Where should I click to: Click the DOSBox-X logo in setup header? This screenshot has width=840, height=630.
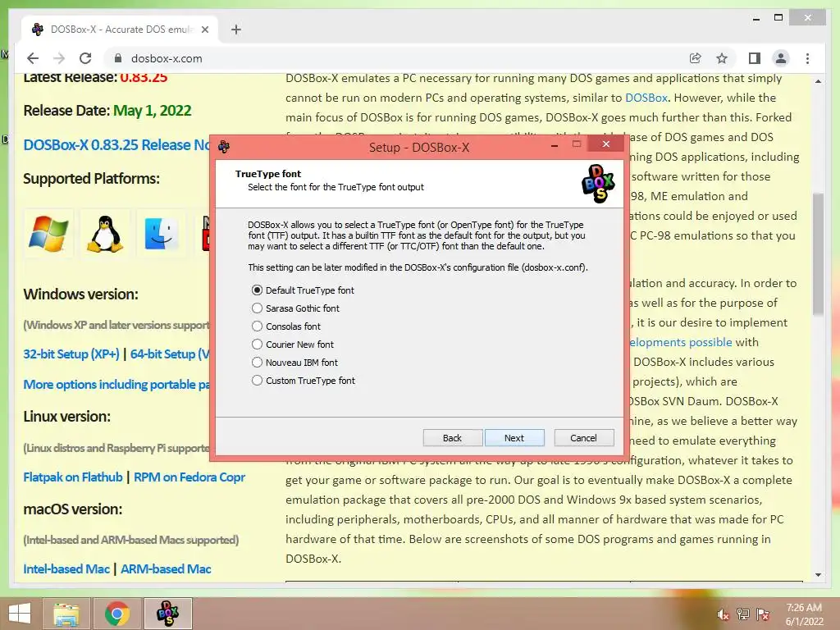point(598,184)
